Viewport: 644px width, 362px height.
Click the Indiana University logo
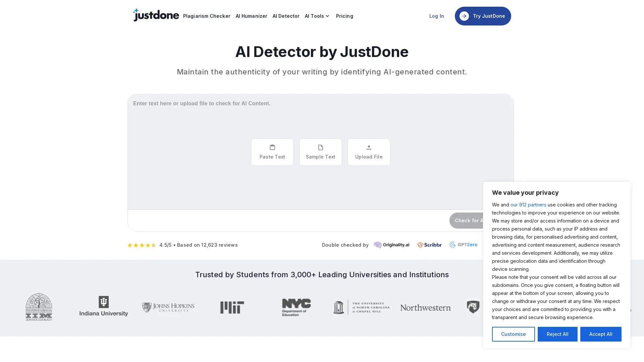click(x=104, y=306)
